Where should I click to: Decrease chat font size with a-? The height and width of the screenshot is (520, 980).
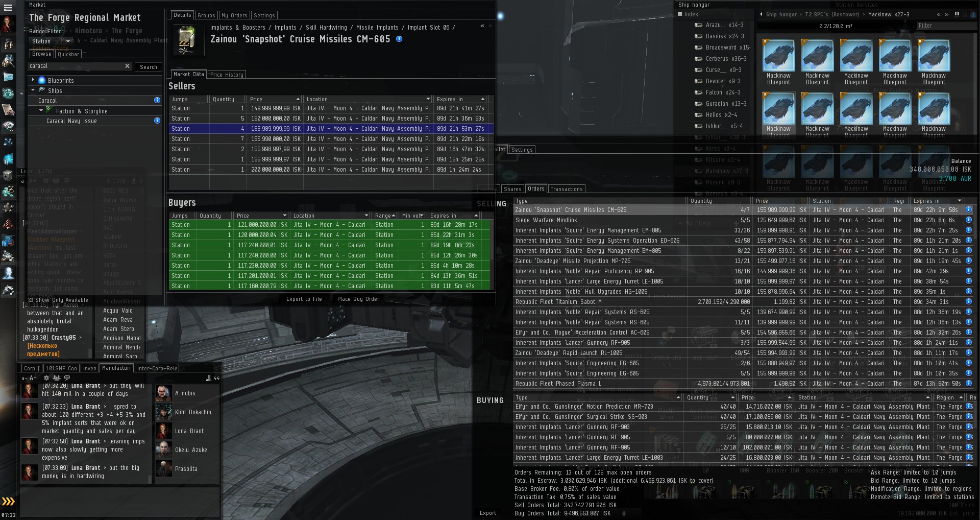coord(23,379)
